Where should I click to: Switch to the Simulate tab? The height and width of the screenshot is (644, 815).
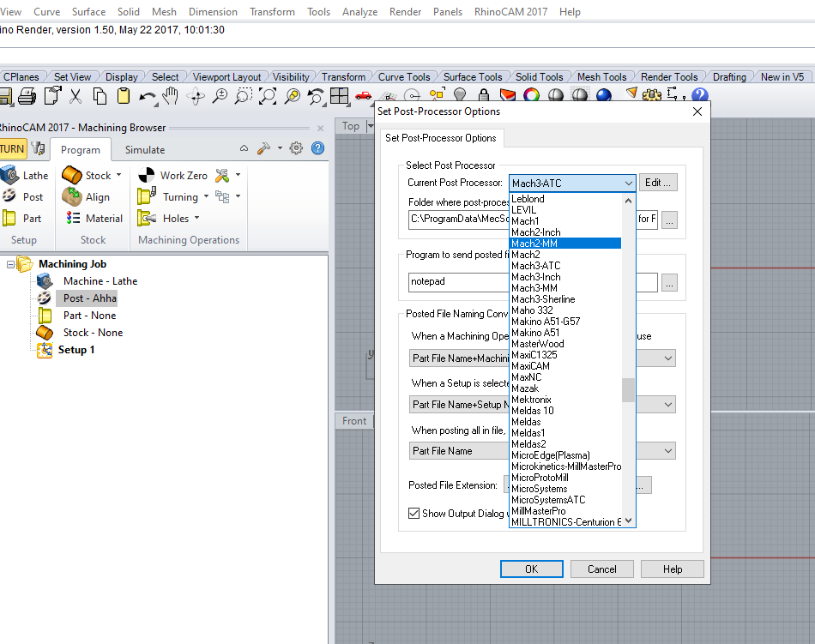tap(144, 149)
